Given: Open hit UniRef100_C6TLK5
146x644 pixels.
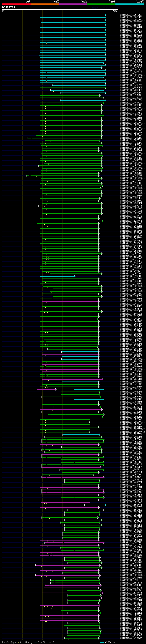Looking at the screenshot, I should click(131, 17).
